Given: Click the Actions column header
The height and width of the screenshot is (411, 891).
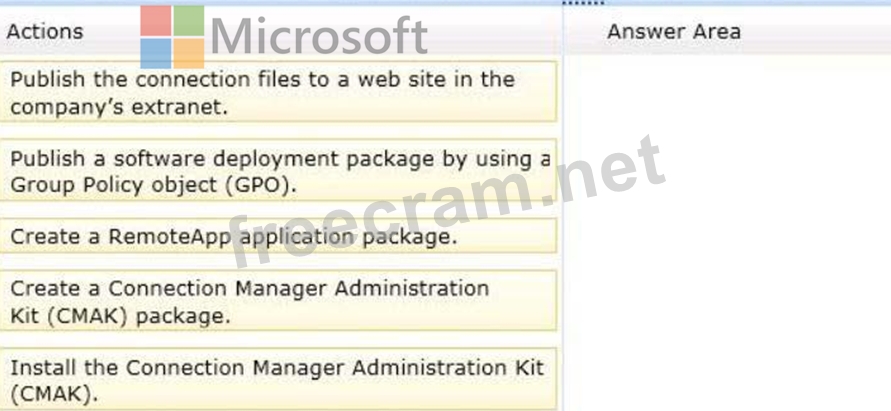Looking at the screenshot, I should [45, 31].
